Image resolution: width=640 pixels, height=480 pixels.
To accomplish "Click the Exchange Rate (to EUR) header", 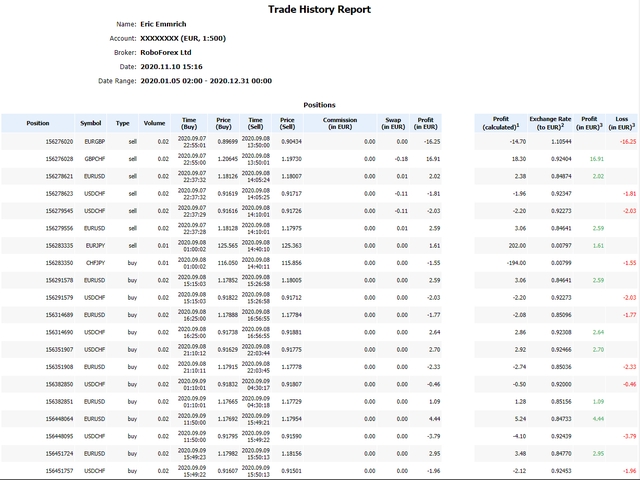I will click(x=548, y=123).
